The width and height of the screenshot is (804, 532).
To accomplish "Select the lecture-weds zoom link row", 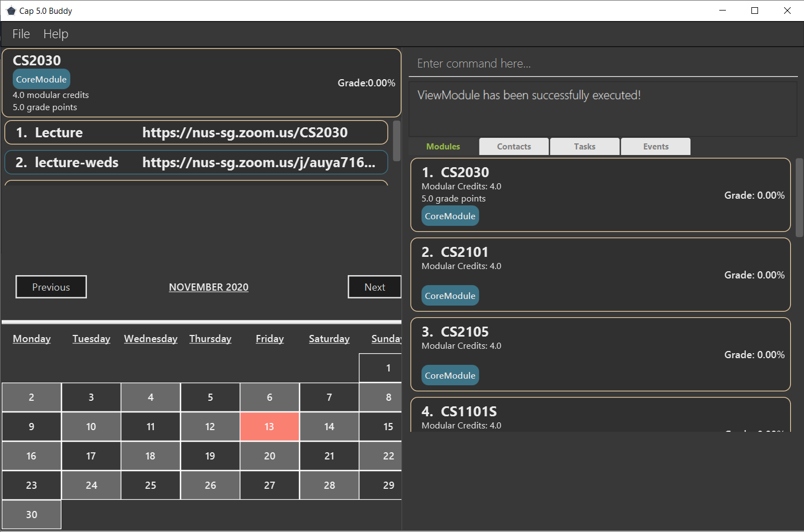I will pyautogui.click(x=196, y=162).
